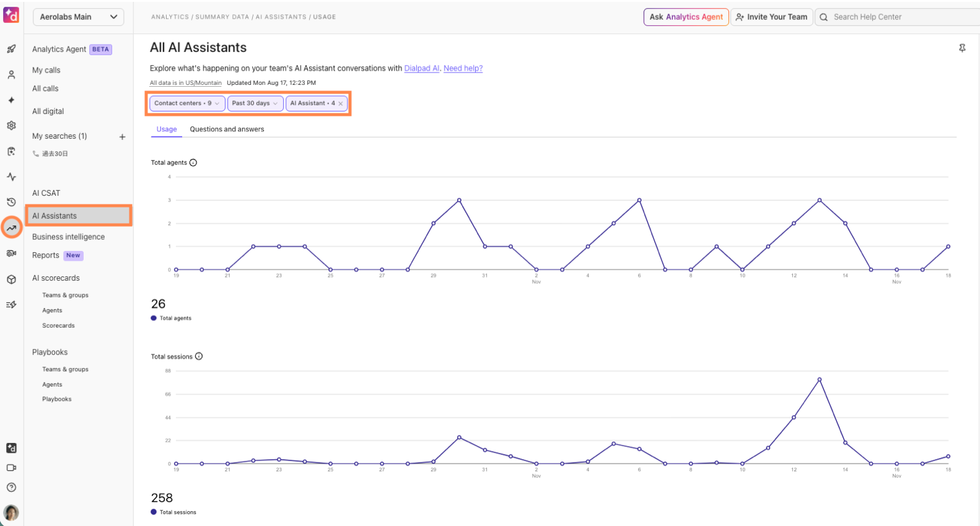The height and width of the screenshot is (526, 980).
Task: Open All calls in the side menu
Action: (45, 89)
